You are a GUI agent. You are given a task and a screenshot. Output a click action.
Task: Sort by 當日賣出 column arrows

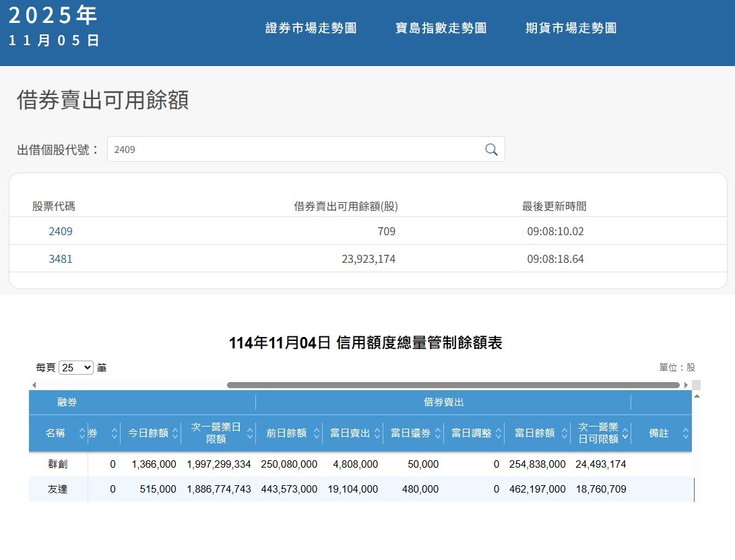tap(377, 433)
